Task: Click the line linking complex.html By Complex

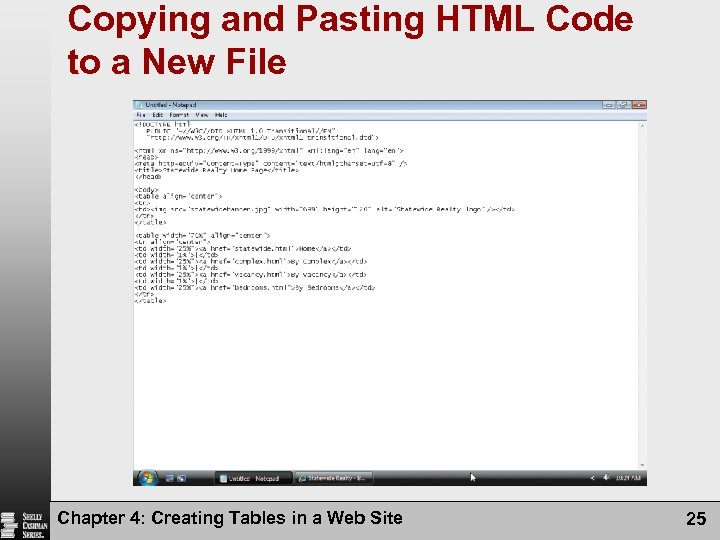Action: click(x=251, y=262)
